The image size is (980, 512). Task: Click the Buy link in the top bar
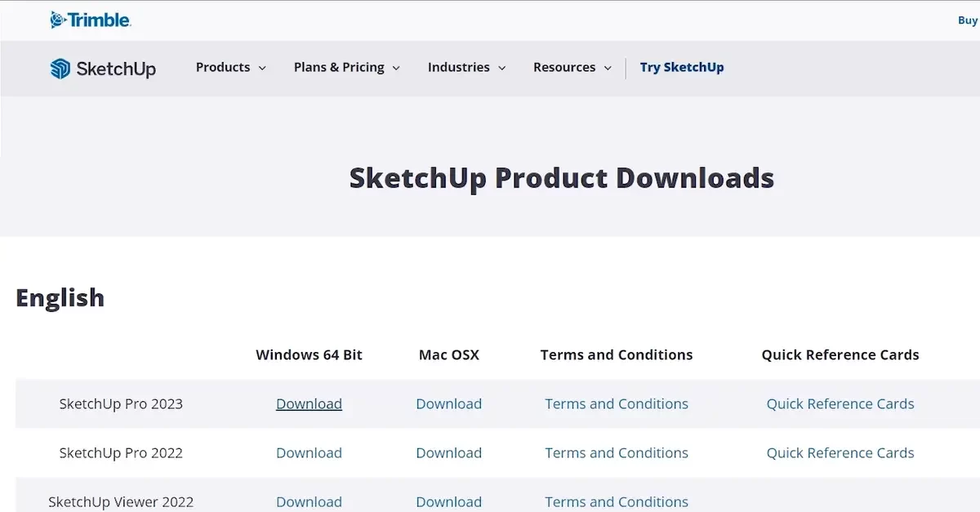pyautogui.click(x=967, y=20)
